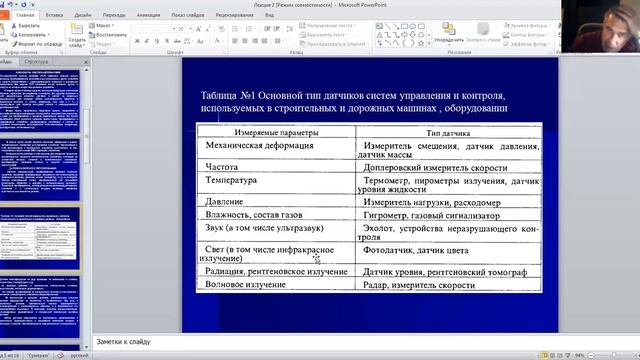This screenshot has height=360, width=640.
Task: Justify text in paragraph group
Action: tap(264, 41)
